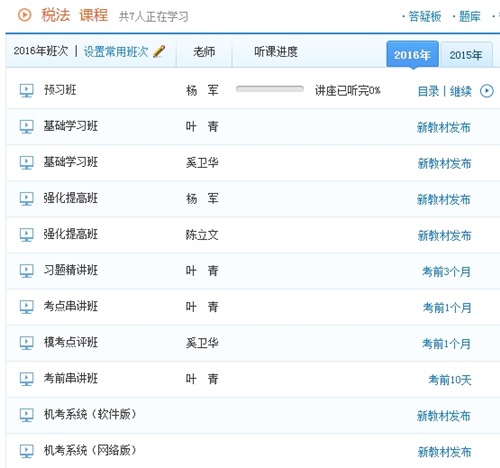Image resolution: width=500 pixels, height=468 pixels.
Task: Click 新教材发布 for 陈立文's 强化提高班
Action: tap(444, 235)
